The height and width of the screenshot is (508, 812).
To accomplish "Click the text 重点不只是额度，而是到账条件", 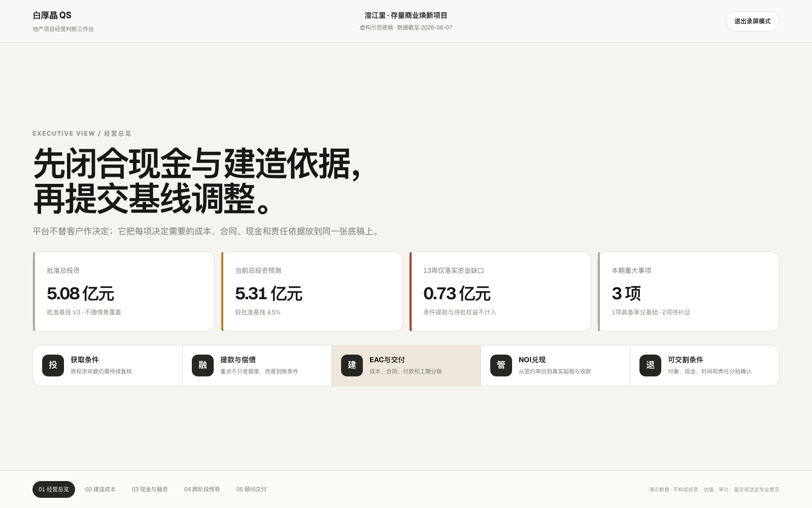I will (x=259, y=371).
